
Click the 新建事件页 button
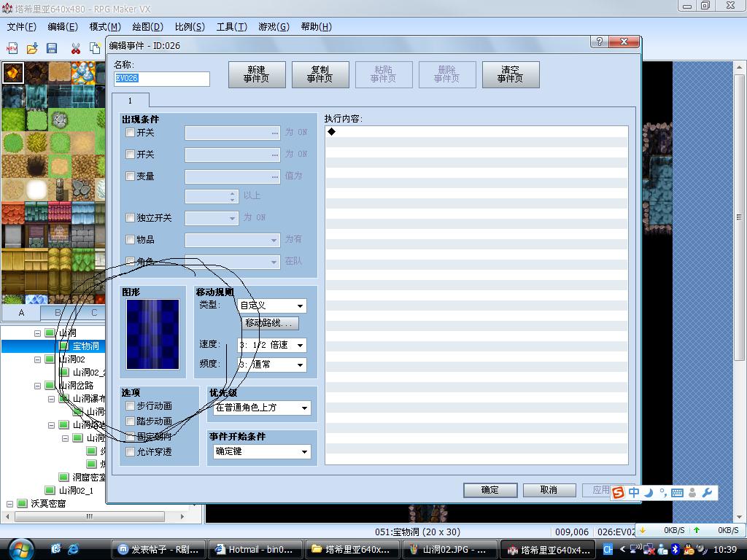[x=257, y=74]
